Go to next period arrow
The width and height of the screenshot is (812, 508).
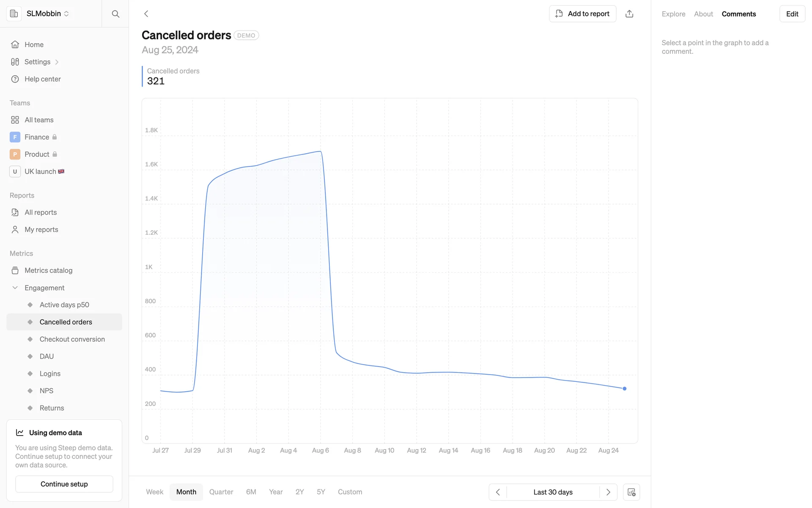coord(608,492)
